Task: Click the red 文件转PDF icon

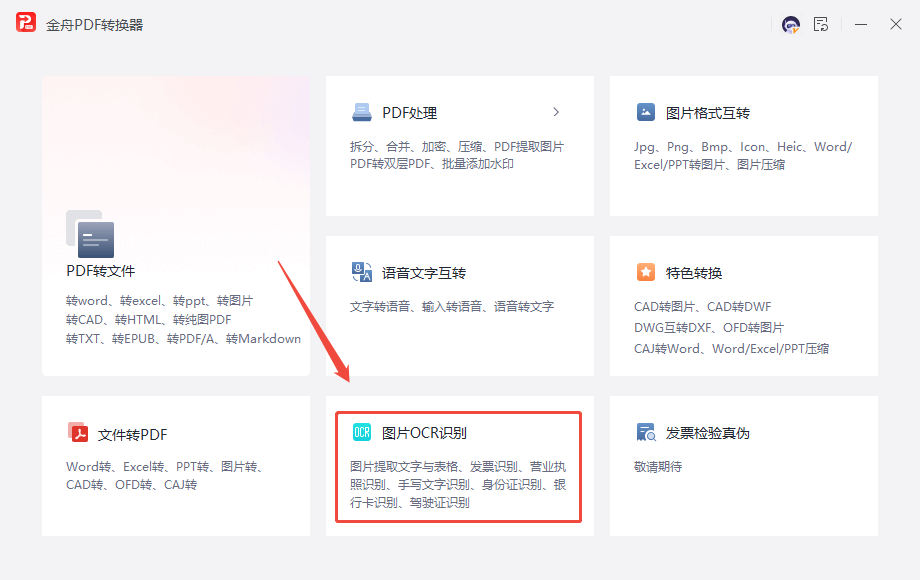Action: (78, 434)
